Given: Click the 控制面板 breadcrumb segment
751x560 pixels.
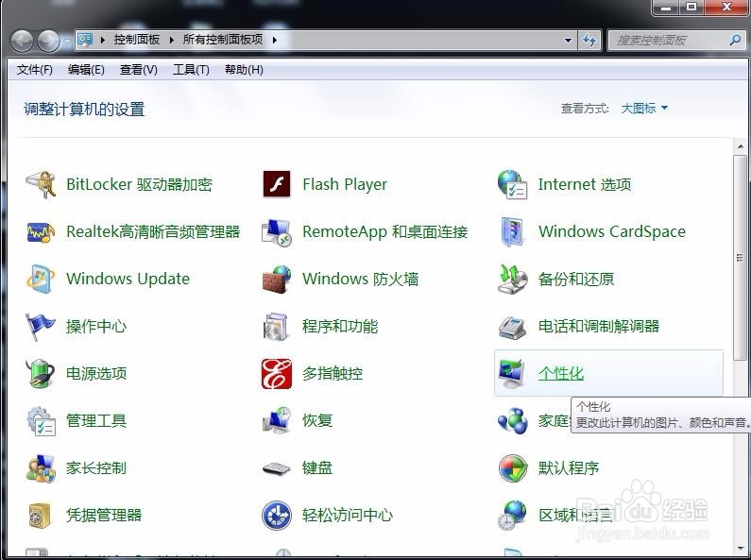Looking at the screenshot, I should click(x=136, y=40).
